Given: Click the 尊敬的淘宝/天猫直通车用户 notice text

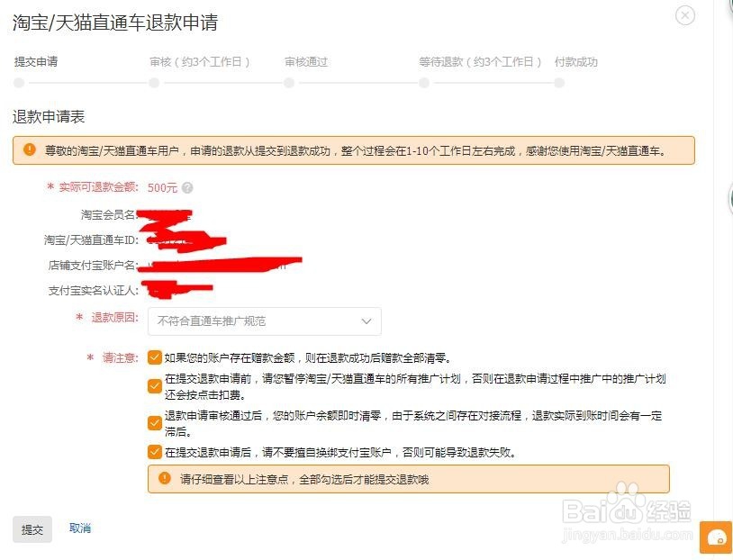Looking at the screenshot, I should pos(356,151).
